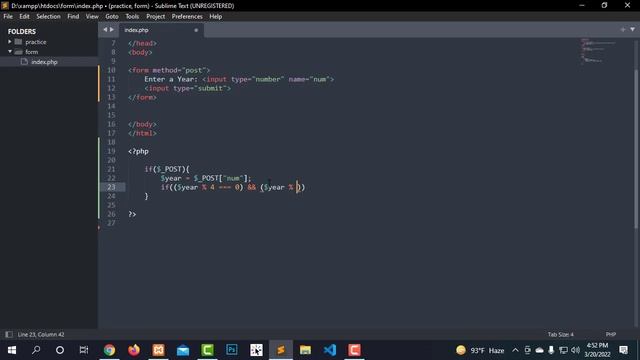This screenshot has height=360, width=640.
Task: Open the View menu
Action: pos(92,16)
